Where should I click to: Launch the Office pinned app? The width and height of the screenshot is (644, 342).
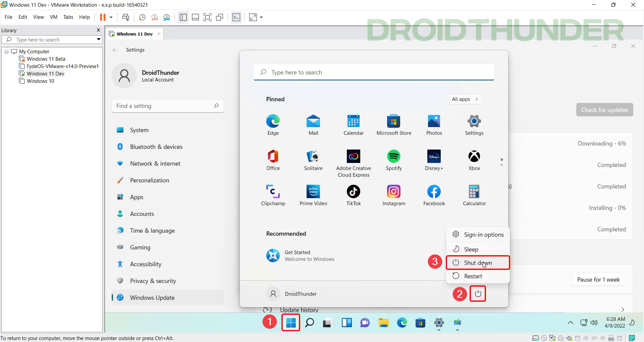[273, 160]
